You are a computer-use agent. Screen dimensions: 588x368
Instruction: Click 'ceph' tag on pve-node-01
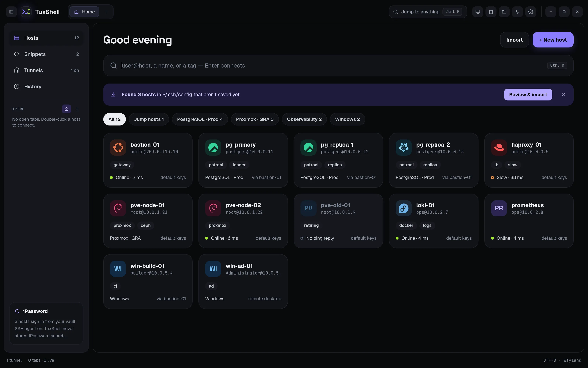(146, 225)
